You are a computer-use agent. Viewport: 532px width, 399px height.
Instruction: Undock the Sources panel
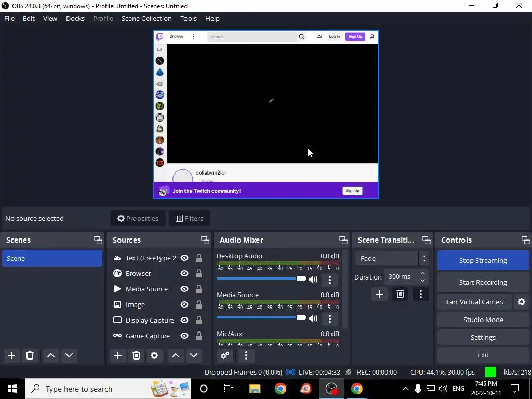pos(205,240)
